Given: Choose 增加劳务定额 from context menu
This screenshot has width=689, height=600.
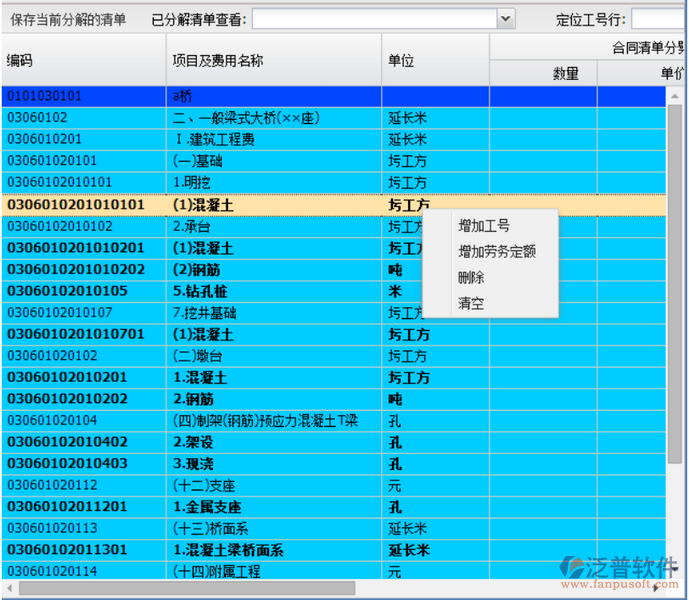Looking at the screenshot, I should (496, 251).
